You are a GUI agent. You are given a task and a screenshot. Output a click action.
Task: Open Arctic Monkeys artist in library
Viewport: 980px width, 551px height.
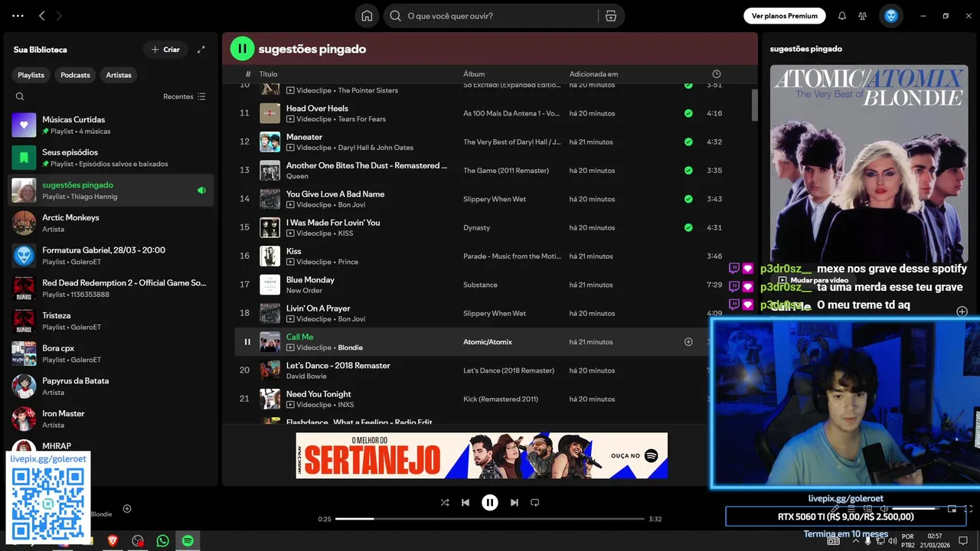pyautogui.click(x=111, y=223)
